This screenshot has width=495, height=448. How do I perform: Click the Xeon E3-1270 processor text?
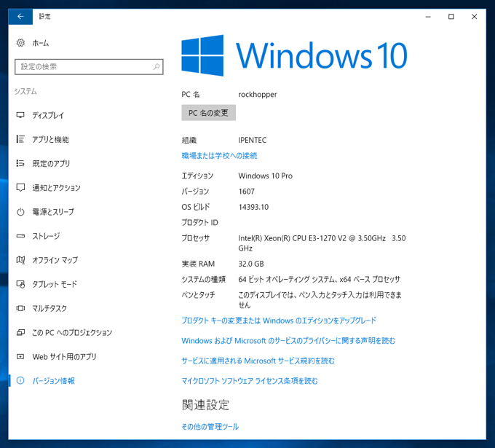pos(322,243)
